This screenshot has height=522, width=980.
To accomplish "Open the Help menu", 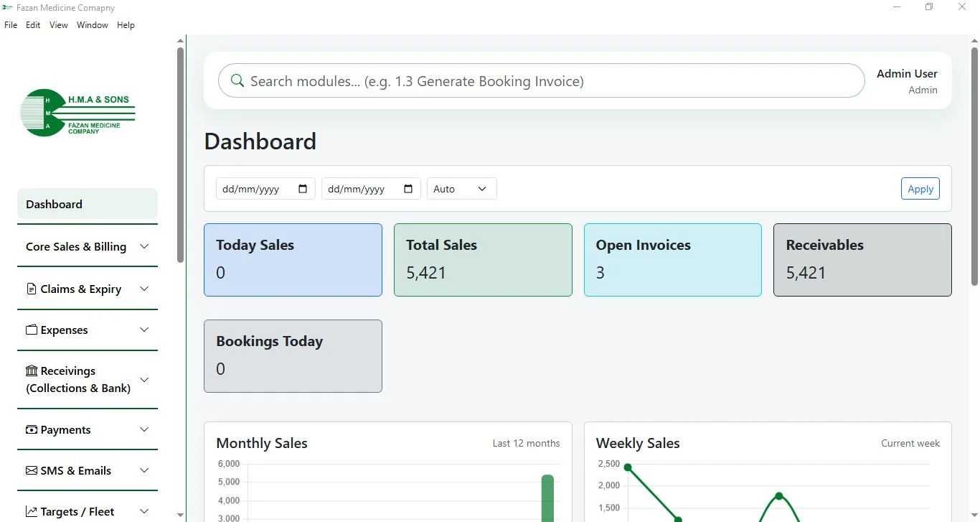I will [x=126, y=25].
